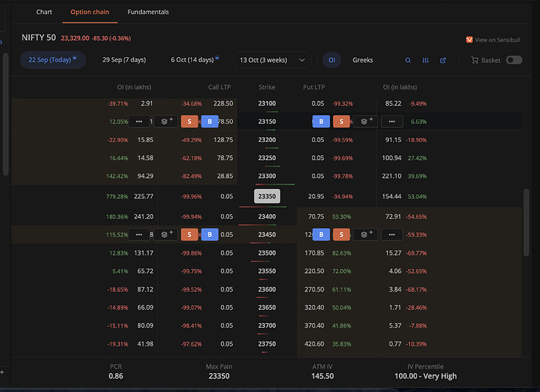
Task: Click the 23750 strike price
Action: tap(267, 344)
